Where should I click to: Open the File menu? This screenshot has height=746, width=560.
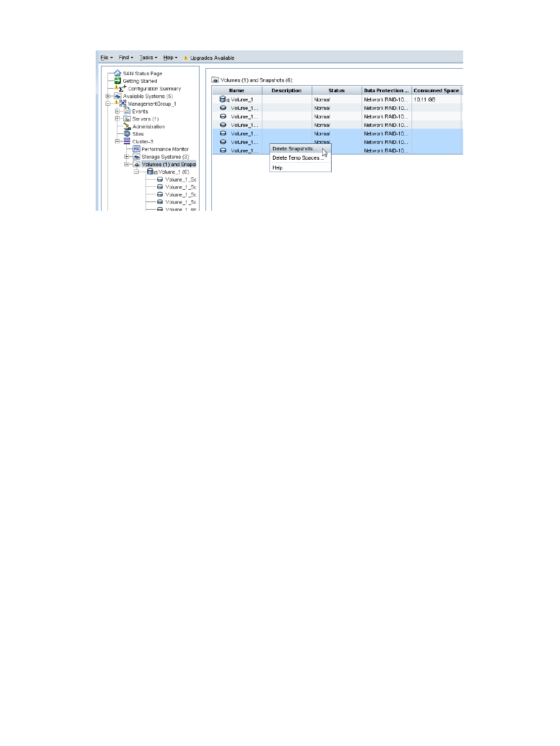(x=106, y=58)
